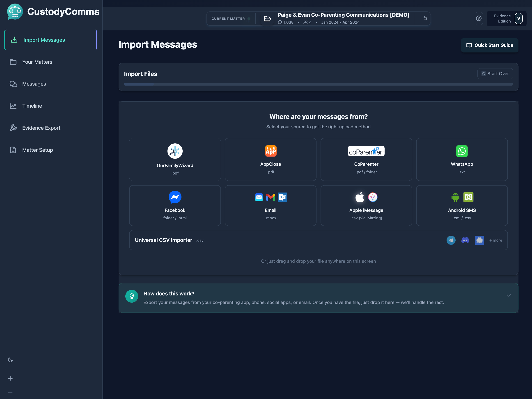The width and height of the screenshot is (532, 399).
Task: Click the Signal icon in CSV importer row
Action: pyautogui.click(x=479, y=240)
